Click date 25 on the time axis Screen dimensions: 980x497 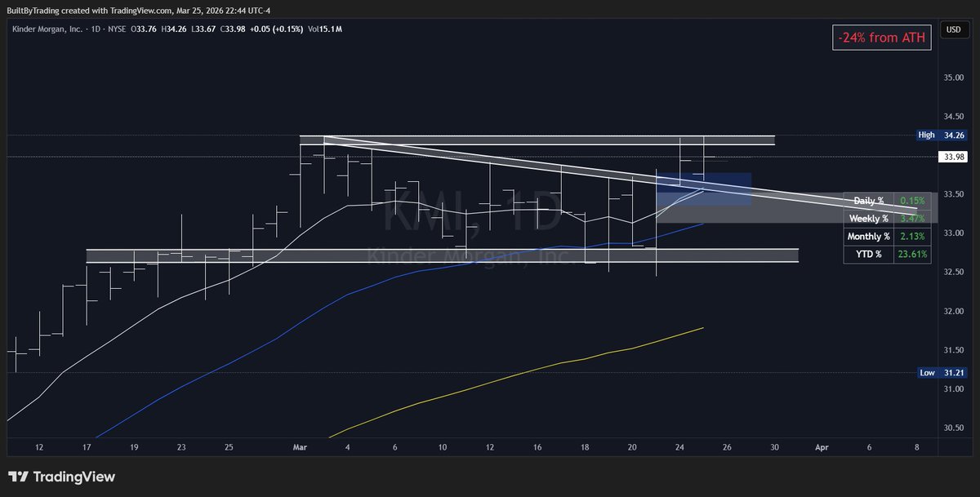tap(229, 447)
